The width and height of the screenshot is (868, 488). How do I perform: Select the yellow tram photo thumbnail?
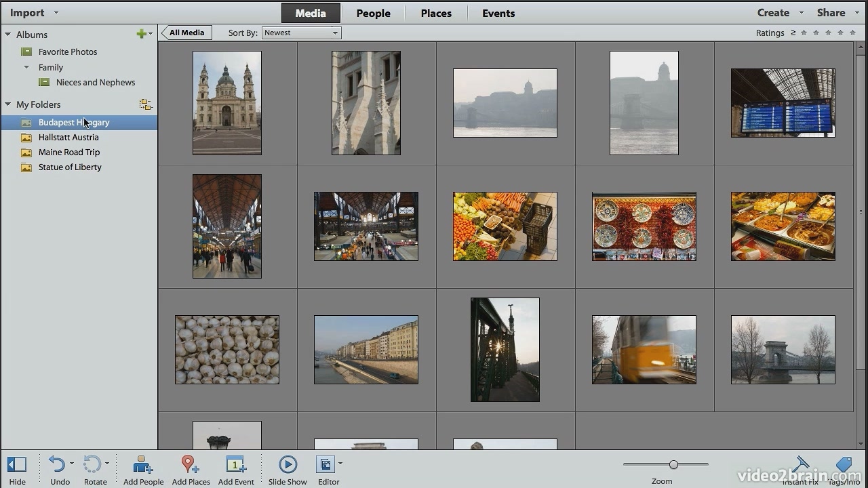click(644, 350)
